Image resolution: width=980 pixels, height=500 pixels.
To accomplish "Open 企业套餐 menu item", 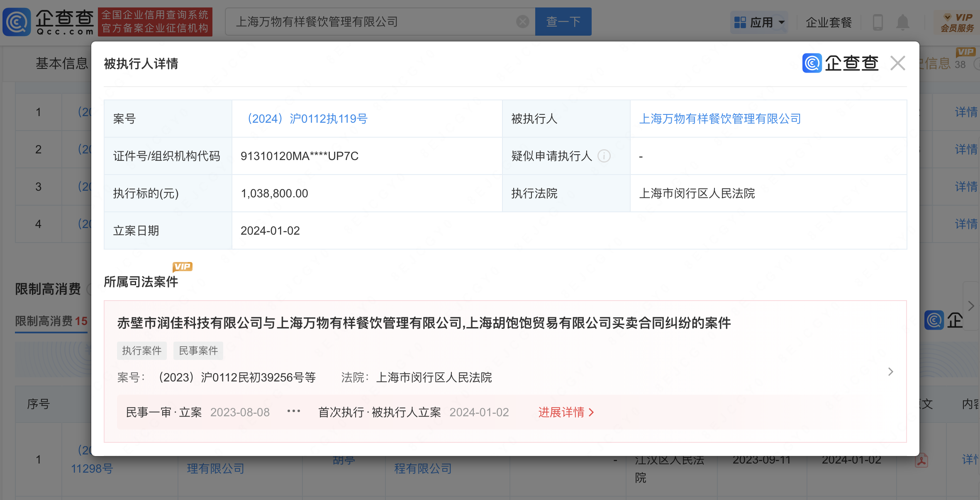I will point(829,22).
